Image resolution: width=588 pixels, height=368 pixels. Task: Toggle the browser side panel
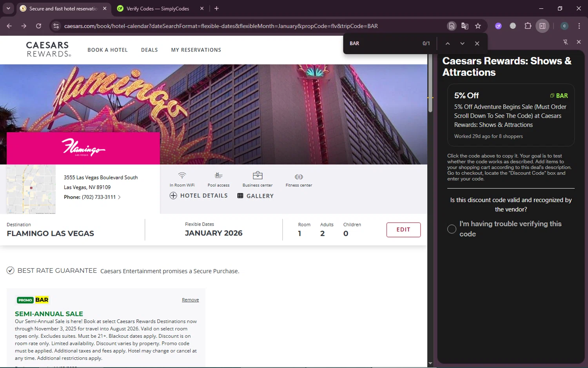point(543,26)
